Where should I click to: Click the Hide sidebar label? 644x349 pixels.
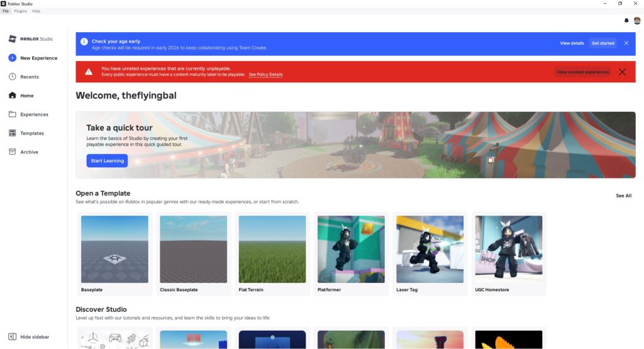point(35,336)
